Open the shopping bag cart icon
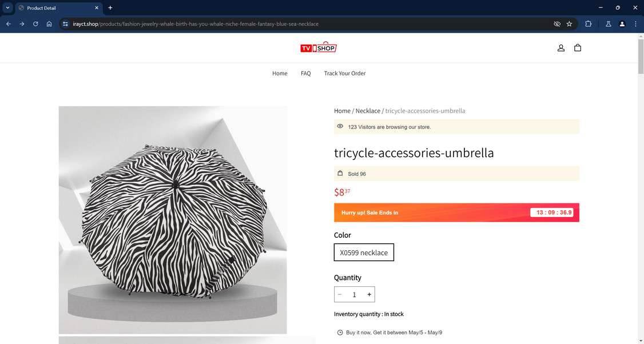The height and width of the screenshot is (344, 644). pos(578,48)
